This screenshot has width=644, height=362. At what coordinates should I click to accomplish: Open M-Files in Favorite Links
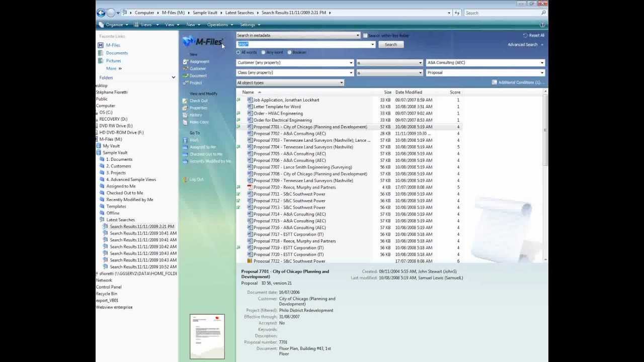click(113, 45)
